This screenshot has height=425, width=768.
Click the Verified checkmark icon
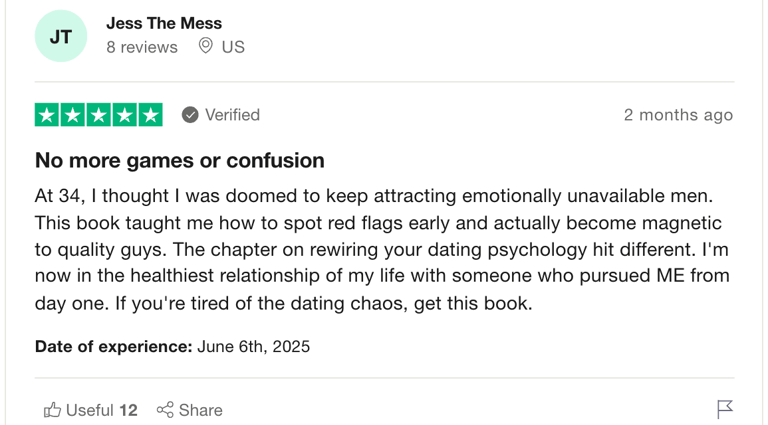point(190,115)
